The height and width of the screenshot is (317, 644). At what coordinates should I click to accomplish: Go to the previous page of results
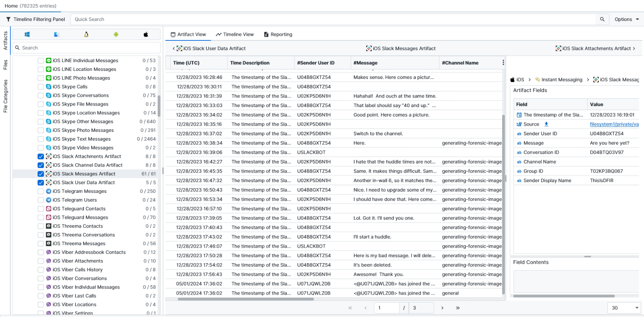(366, 308)
